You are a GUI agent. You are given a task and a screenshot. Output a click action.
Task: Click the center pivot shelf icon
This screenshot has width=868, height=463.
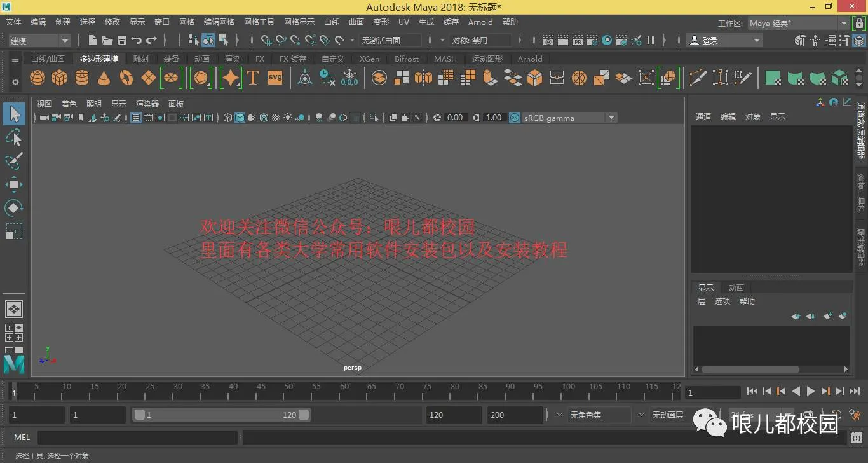[305, 78]
